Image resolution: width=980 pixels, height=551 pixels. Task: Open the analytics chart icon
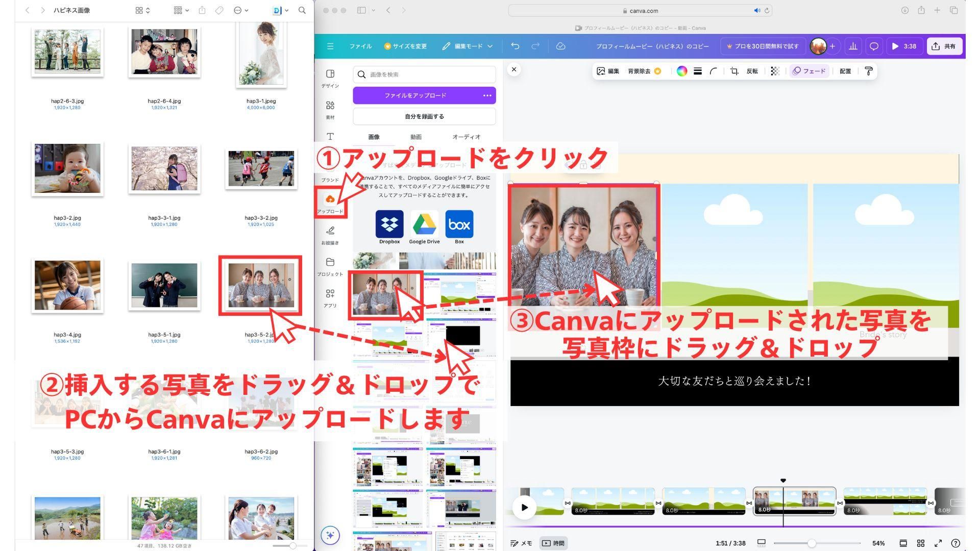[x=853, y=46]
